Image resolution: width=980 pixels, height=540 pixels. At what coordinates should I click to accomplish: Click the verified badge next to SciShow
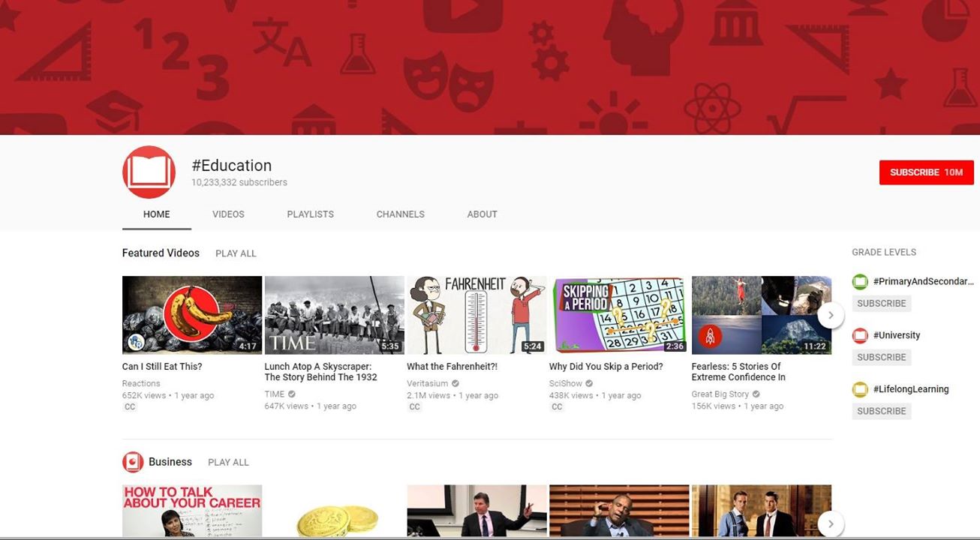point(589,384)
